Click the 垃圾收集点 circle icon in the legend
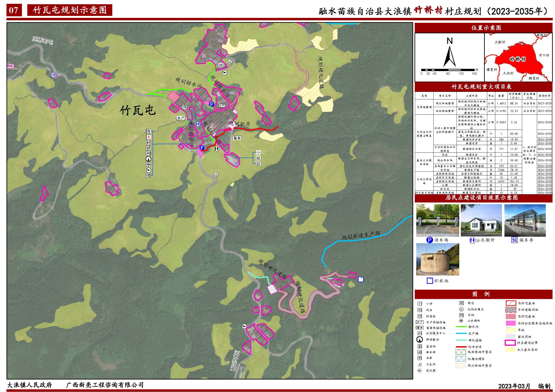555x392 pixels. 461,309
